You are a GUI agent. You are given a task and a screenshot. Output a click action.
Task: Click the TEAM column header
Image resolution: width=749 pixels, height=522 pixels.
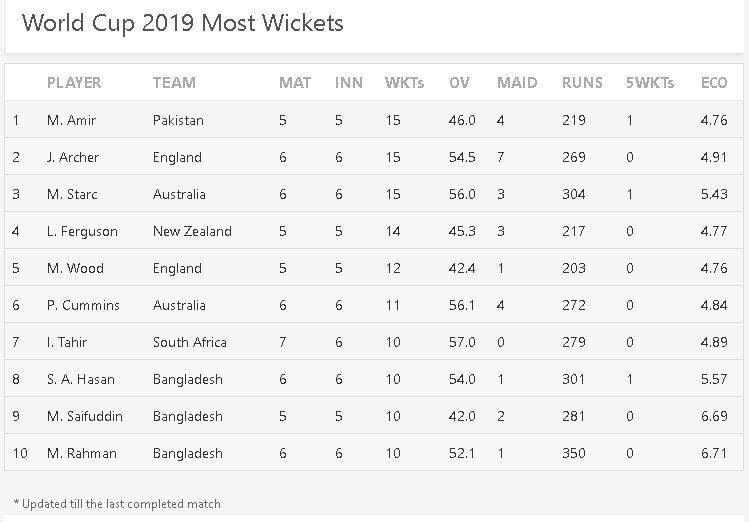(x=174, y=83)
